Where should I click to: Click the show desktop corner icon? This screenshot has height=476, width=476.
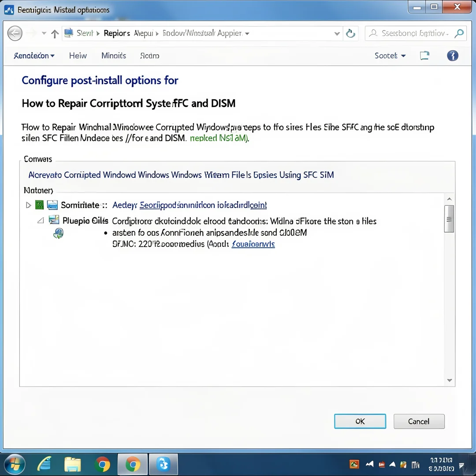coord(461,465)
